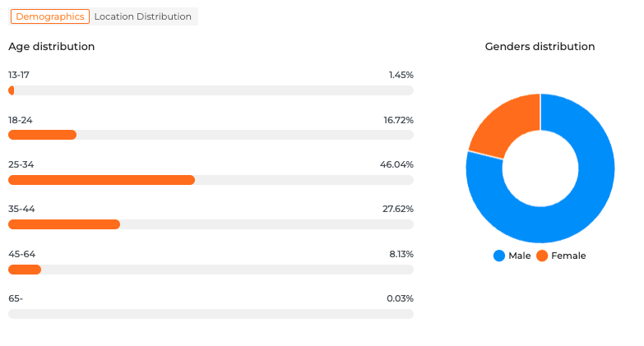
Task: Click the 27.62% percentage value
Action: (x=398, y=209)
